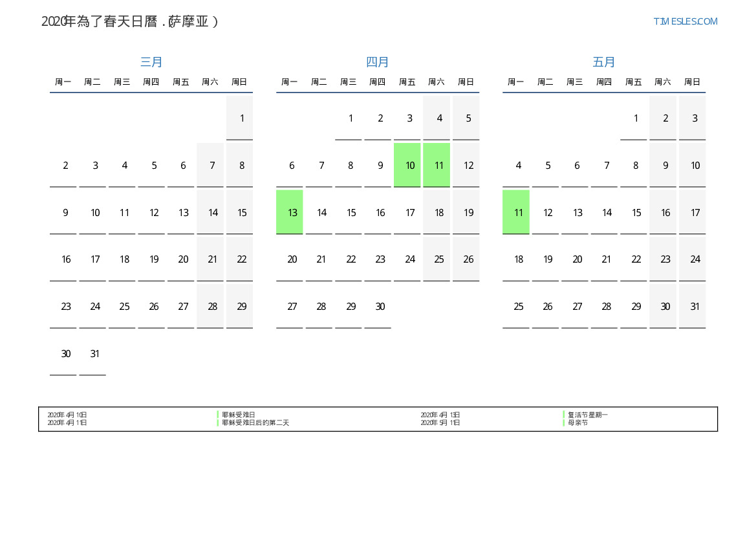Click the green May 11 Mother's Day cell
The width and height of the screenshot is (756, 535).
pos(516,212)
